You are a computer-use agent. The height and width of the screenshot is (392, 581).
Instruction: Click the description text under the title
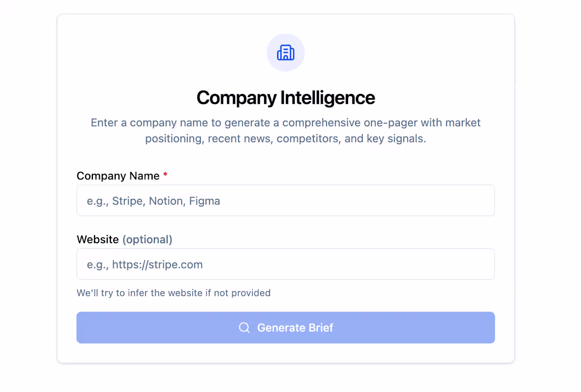286,130
